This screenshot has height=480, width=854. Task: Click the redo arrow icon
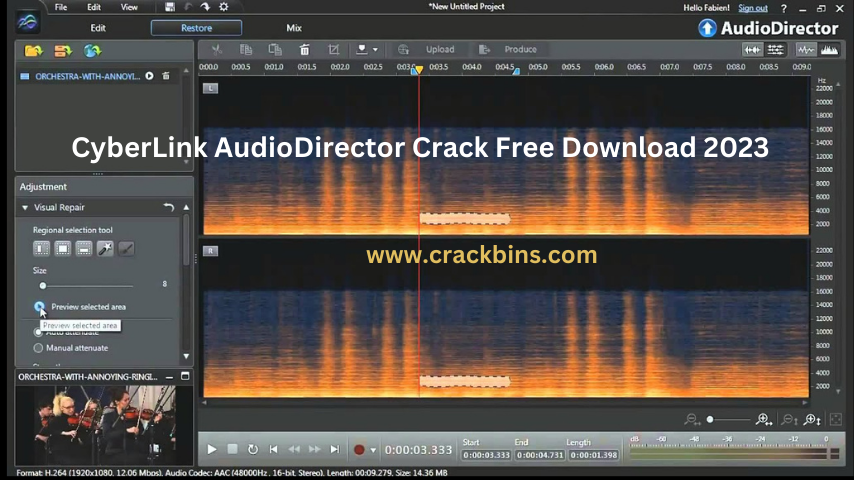205,7
